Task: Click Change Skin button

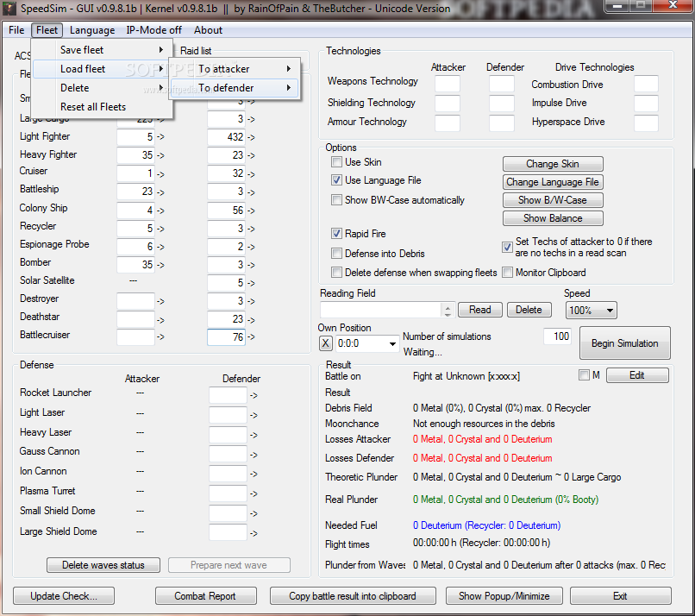Action: click(x=553, y=164)
